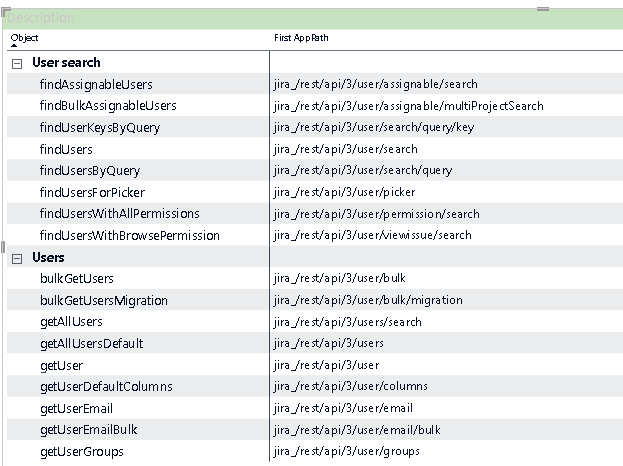Viewport: 623px width, 466px height.
Task: Select findUsersWithAllPermissions row
Action: tap(315, 214)
